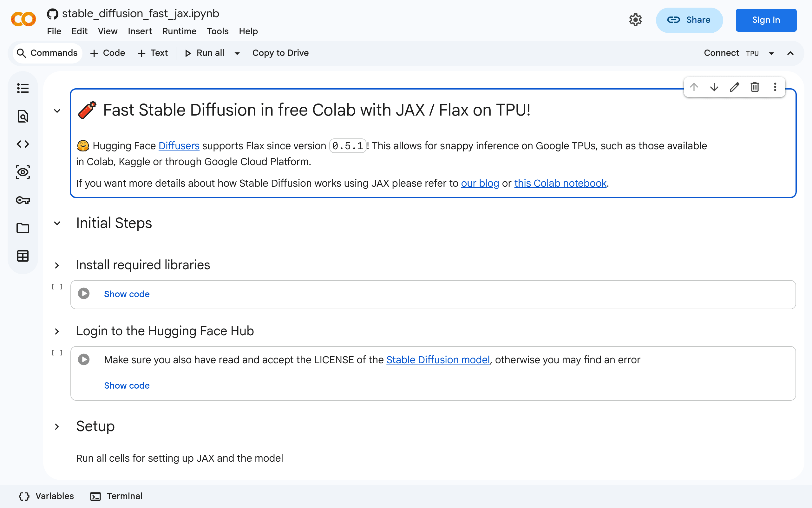The image size is (812, 508).
Task: Open the code snippets sidebar icon
Action: click(23, 144)
